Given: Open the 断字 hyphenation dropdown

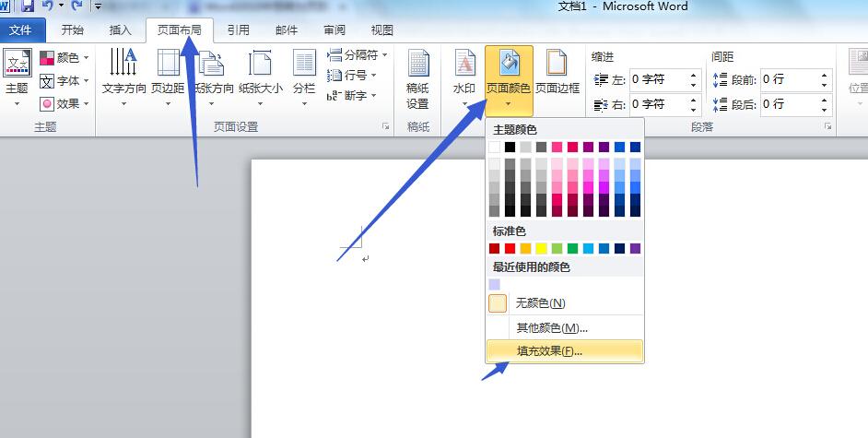Looking at the screenshot, I should point(351,95).
